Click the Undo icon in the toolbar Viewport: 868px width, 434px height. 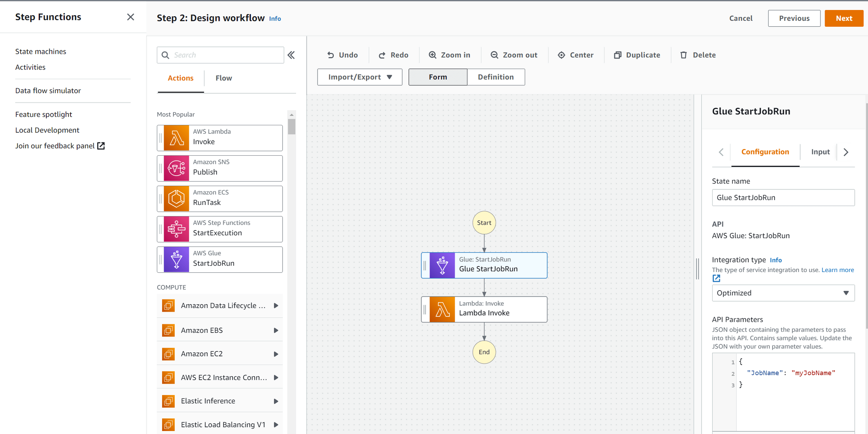click(x=331, y=54)
